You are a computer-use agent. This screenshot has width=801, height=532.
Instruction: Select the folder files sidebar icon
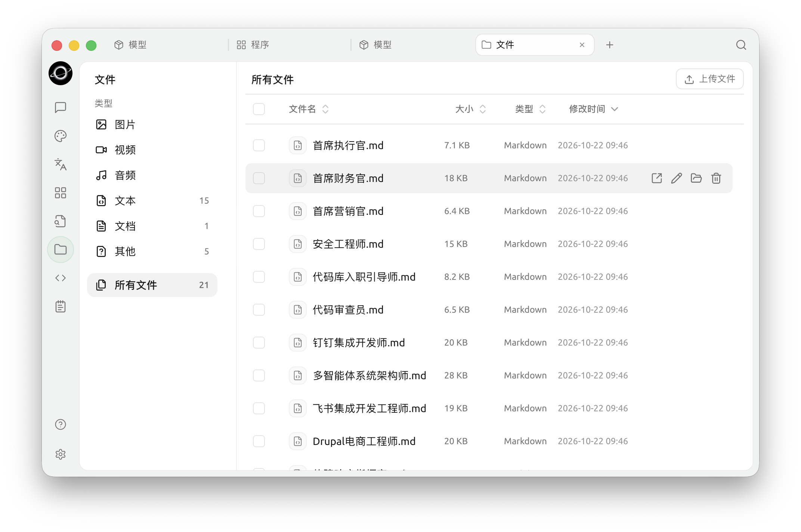coord(61,250)
